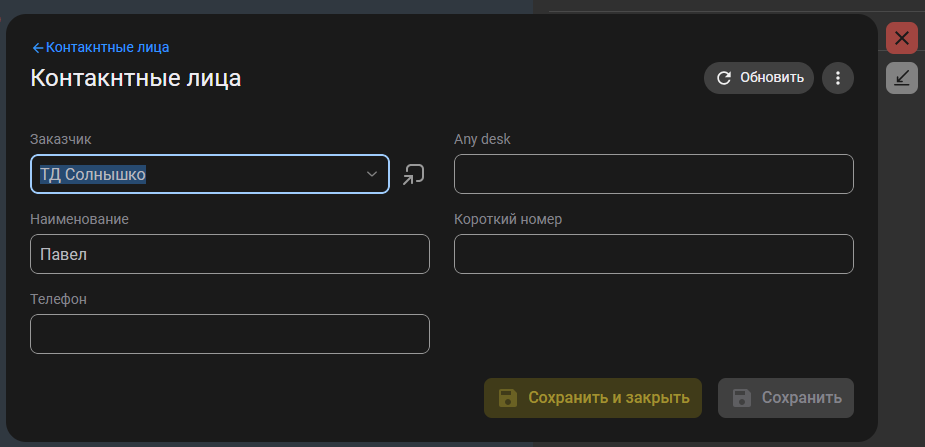Click the Телефон field label
925x447 pixels.
pyautogui.click(x=58, y=299)
